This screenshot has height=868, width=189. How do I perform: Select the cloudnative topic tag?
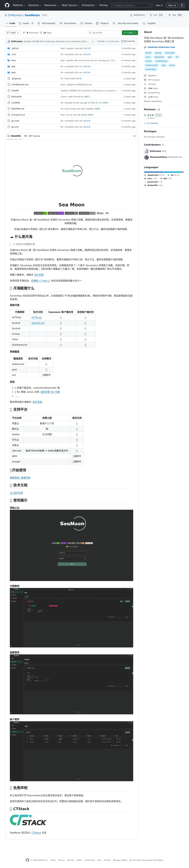point(151,69)
